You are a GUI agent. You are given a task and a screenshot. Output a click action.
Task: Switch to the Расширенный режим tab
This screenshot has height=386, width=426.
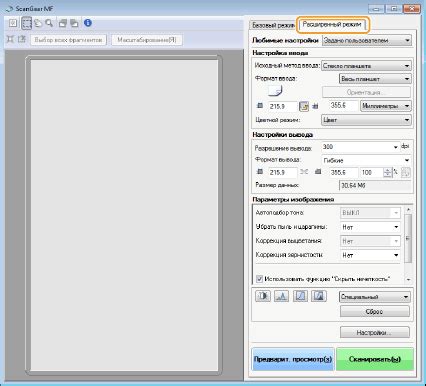coord(332,24)
